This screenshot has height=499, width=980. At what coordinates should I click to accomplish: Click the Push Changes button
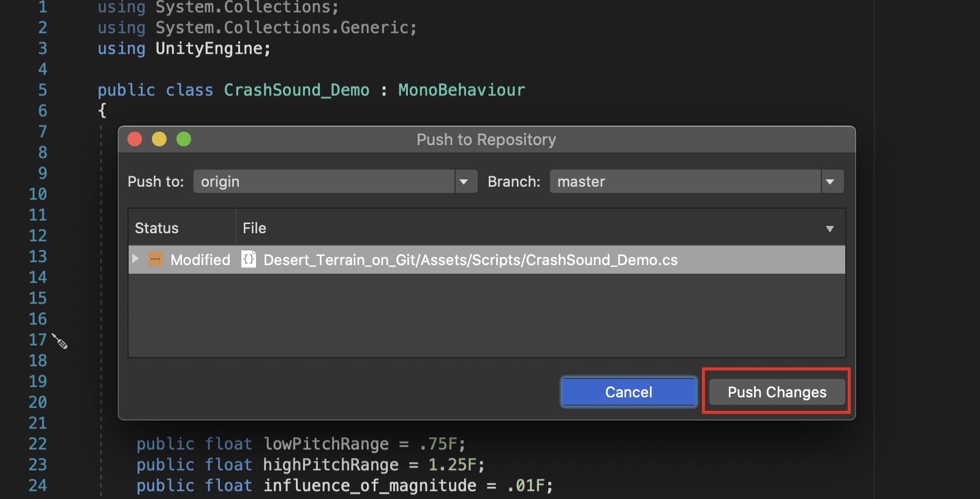pyautogui.click(x=777, y=392)
